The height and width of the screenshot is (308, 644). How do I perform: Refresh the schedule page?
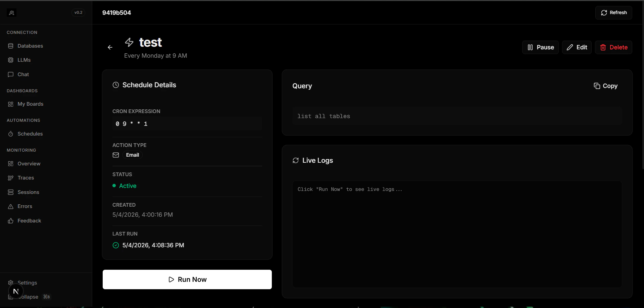[x=614, y=13]
